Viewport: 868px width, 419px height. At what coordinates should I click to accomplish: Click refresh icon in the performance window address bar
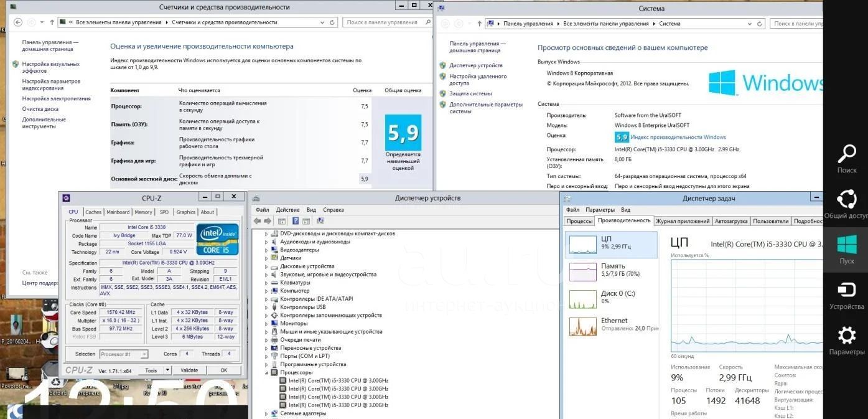332,22
